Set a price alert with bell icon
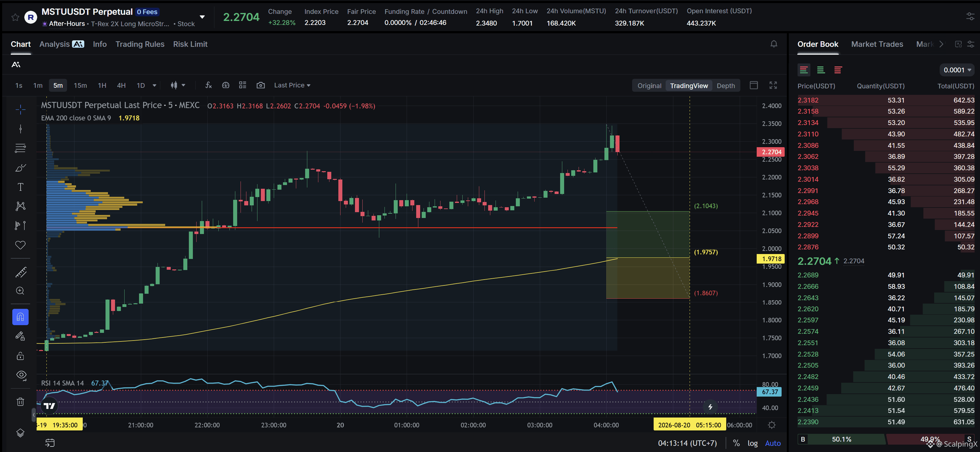The width and height of the screenshot is (980, 452). 774,44
